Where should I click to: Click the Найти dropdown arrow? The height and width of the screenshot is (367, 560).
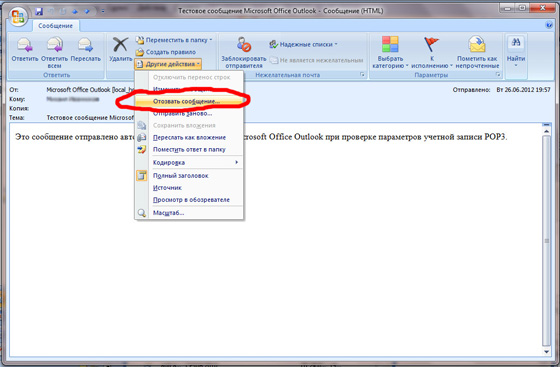point(516,66)
